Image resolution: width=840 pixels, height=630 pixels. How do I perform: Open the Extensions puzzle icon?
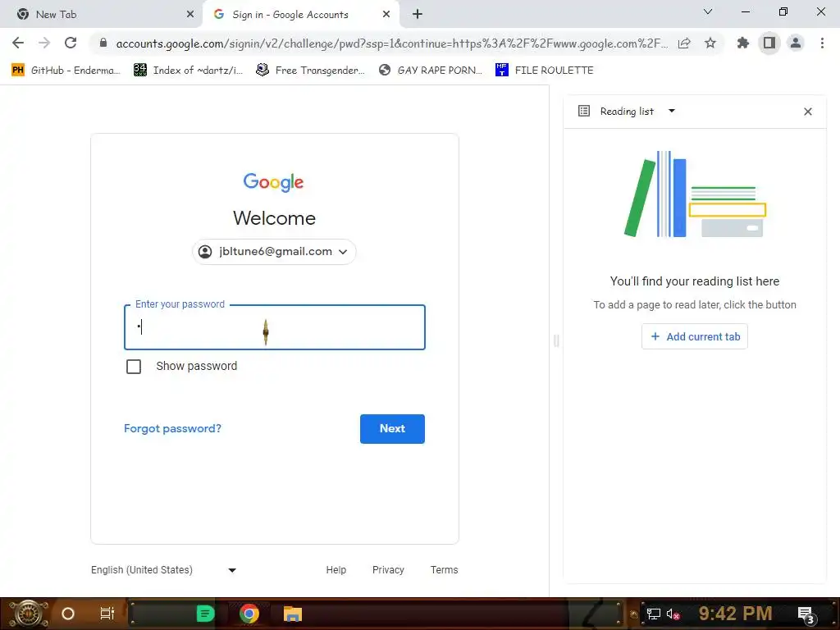point(742,43)
